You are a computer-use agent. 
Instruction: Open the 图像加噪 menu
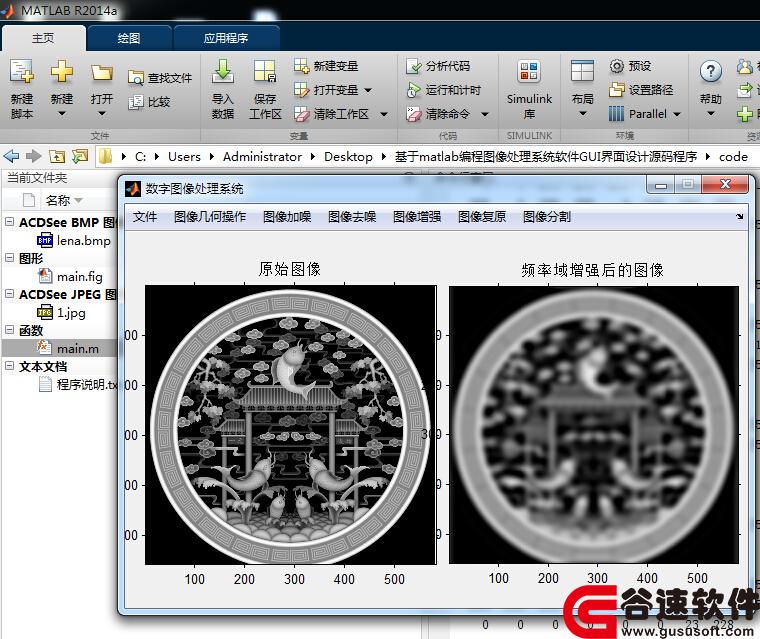pos(287,217)
